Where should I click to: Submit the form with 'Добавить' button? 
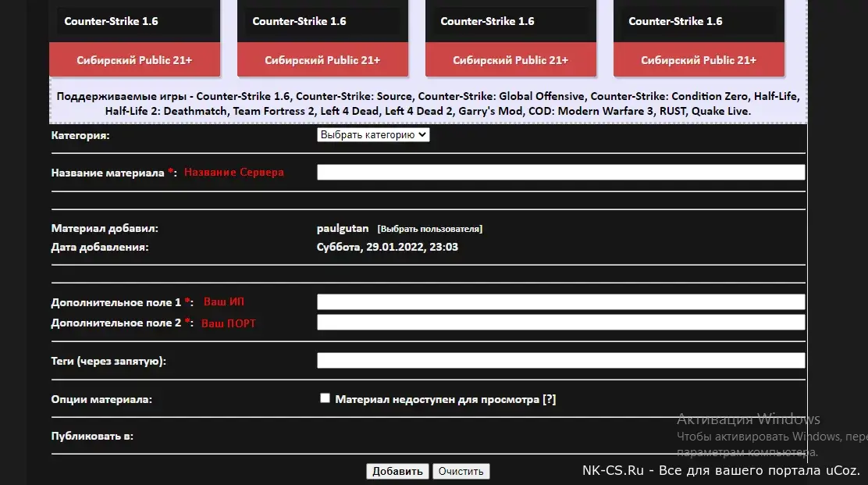[397, 471]
